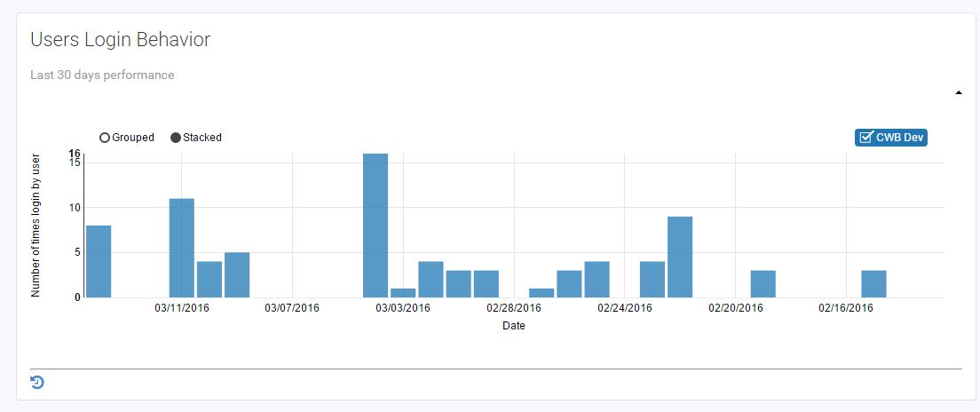The width and height of the screenshot is (980, 412).
Task: Click the shortest bar above 03/03/2016
Action: coord(403,292)
